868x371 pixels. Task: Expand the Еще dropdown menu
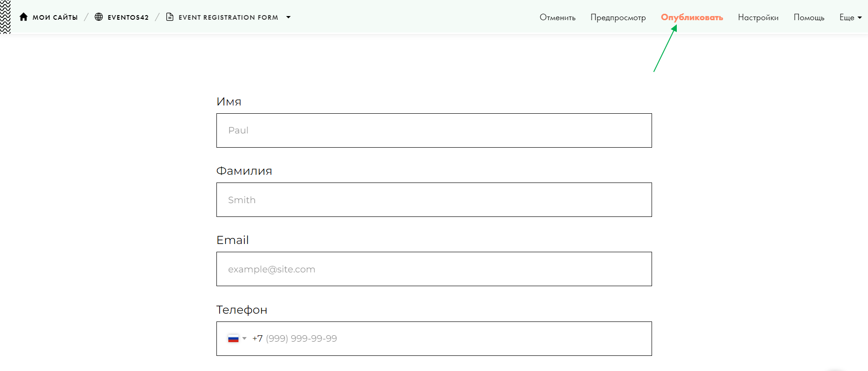coord(850,17)
